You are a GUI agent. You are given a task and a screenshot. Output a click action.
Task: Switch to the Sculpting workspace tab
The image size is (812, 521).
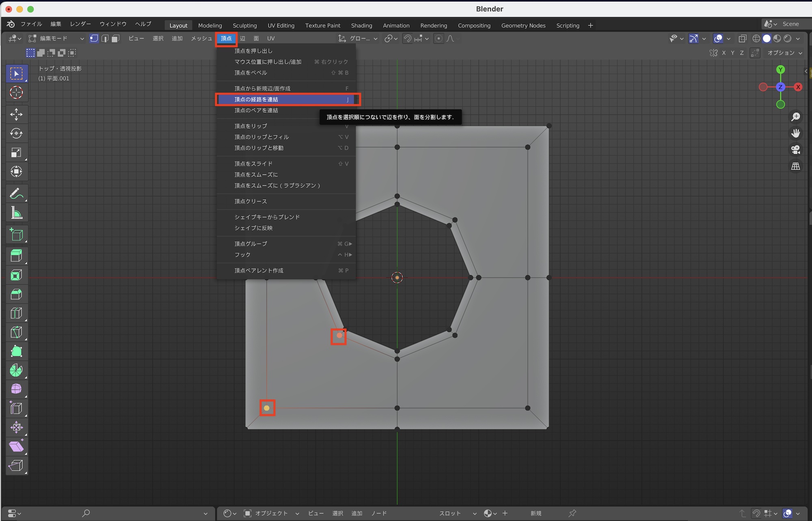click(x=244, y=26)
